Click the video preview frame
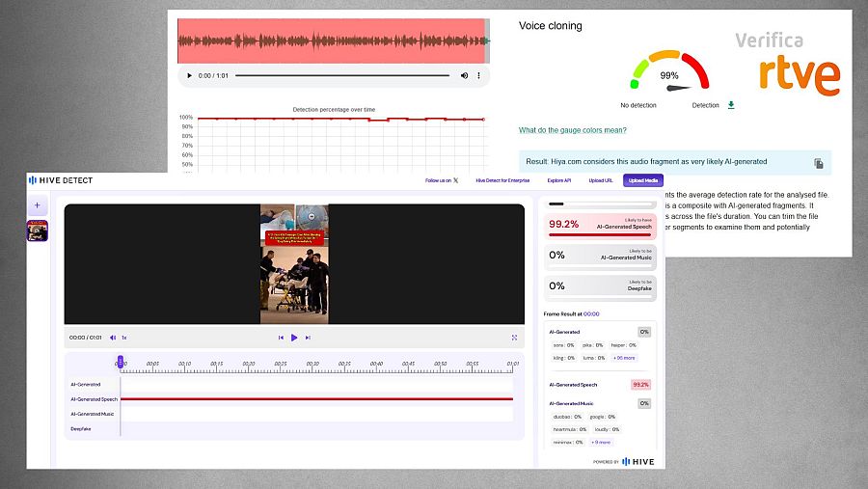 294,264
